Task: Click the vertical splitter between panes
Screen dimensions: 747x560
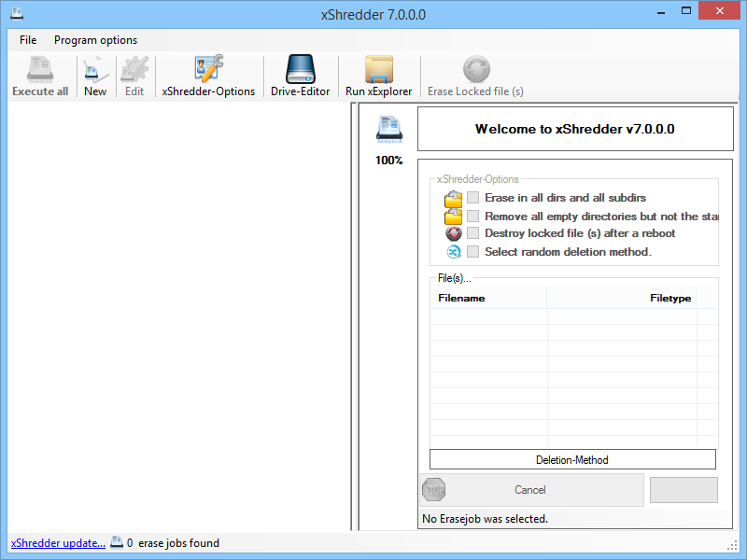Action: coord(354,316)
